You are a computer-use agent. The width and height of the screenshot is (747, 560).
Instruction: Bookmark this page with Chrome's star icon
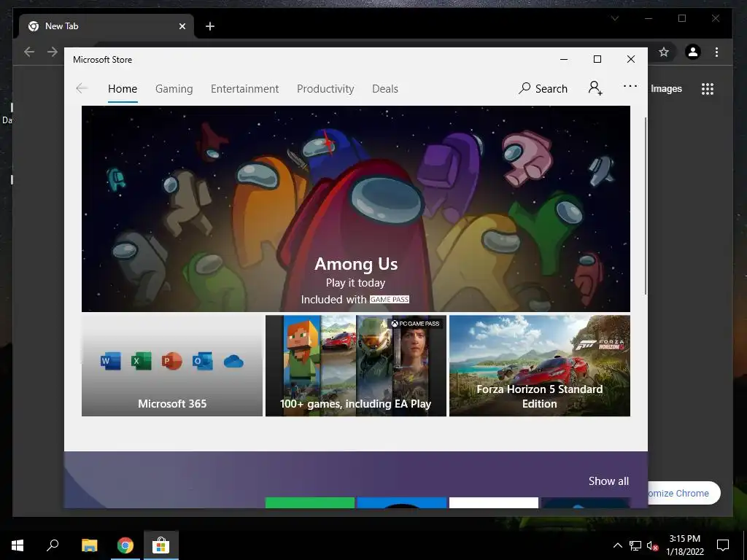tap(664, 52)
